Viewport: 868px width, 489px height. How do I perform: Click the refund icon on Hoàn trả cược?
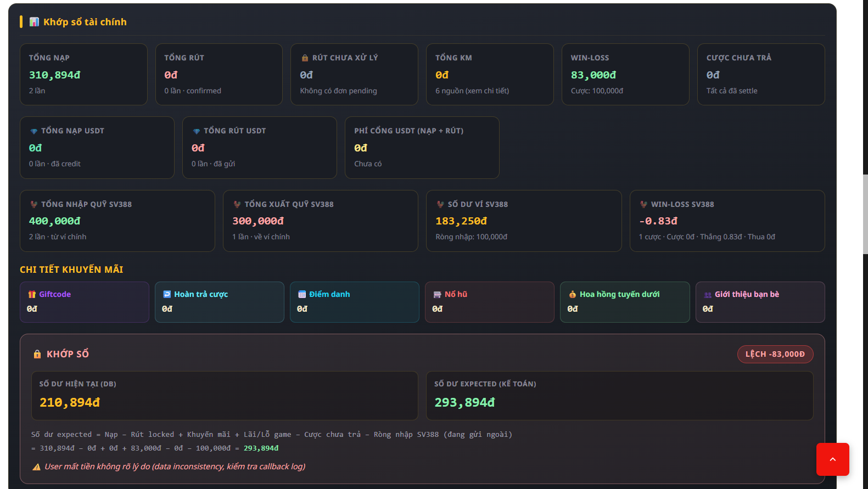coord(167,294)
